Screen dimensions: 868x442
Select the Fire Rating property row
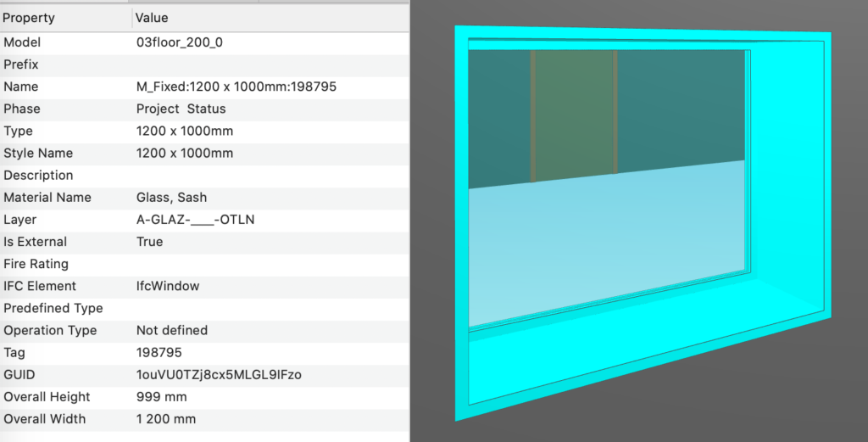(36, 264)
